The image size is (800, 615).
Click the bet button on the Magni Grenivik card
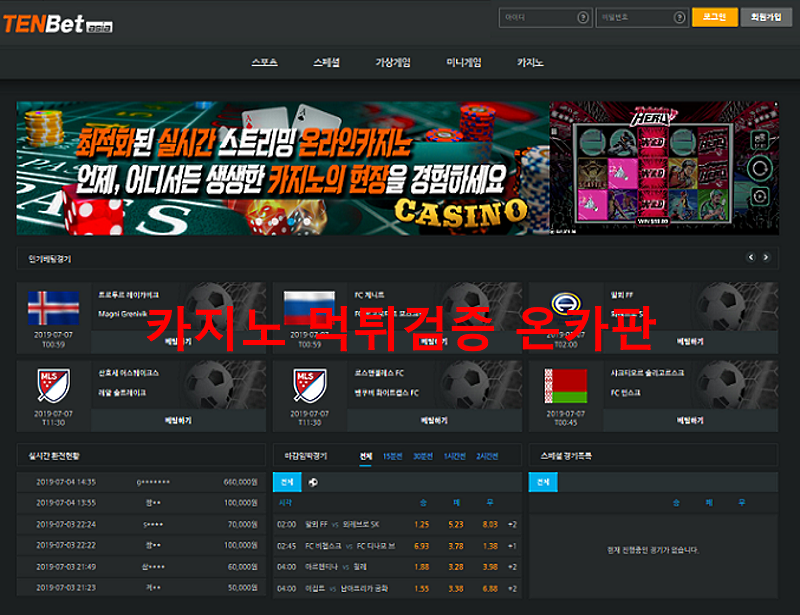178,341
